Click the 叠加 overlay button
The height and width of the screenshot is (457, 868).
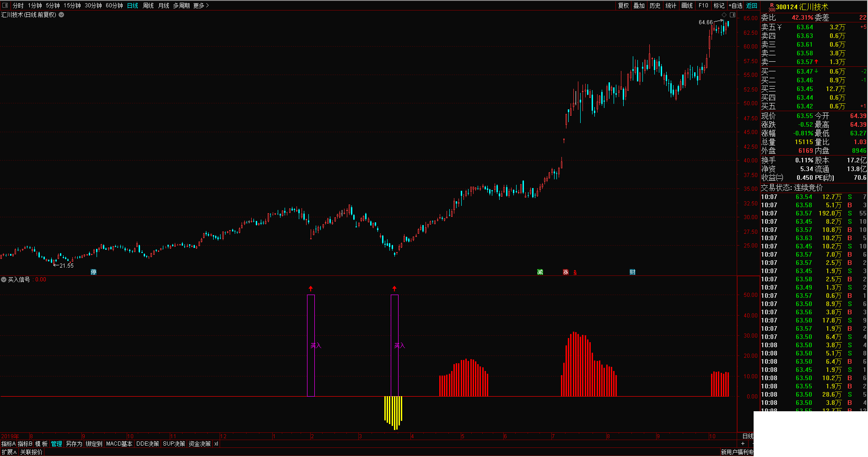pos(639,5)
